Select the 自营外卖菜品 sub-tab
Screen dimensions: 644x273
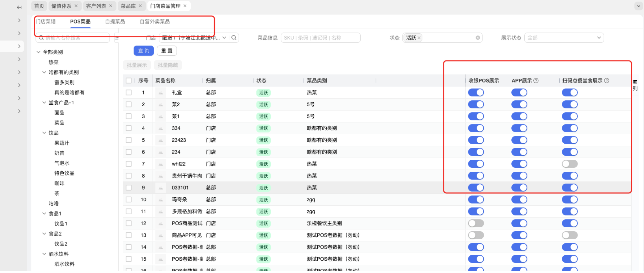point(155,22)
